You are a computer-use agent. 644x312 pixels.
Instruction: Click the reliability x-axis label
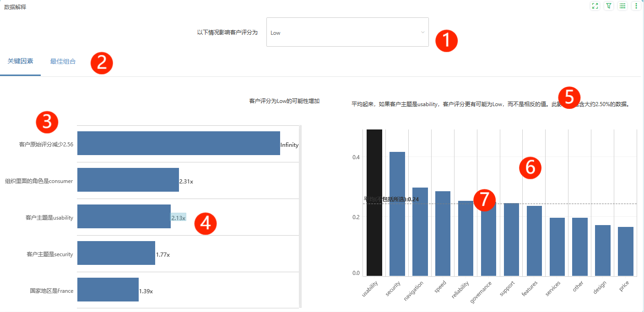tap(460, 290)
